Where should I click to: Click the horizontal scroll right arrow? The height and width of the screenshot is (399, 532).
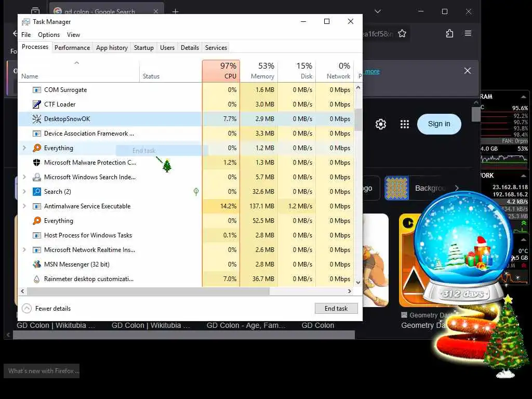(350, 291)
